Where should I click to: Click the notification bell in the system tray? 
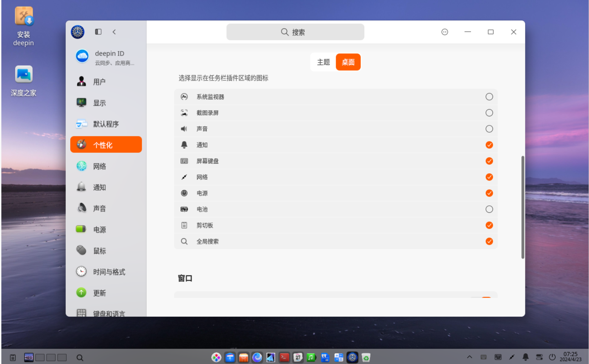pyautogui.click(x=526, y=357)
